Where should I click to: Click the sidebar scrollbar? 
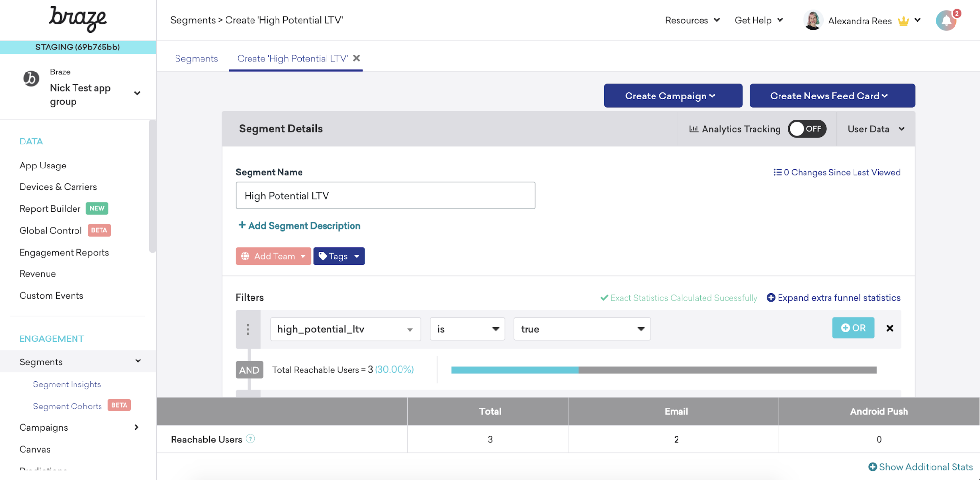152,186
